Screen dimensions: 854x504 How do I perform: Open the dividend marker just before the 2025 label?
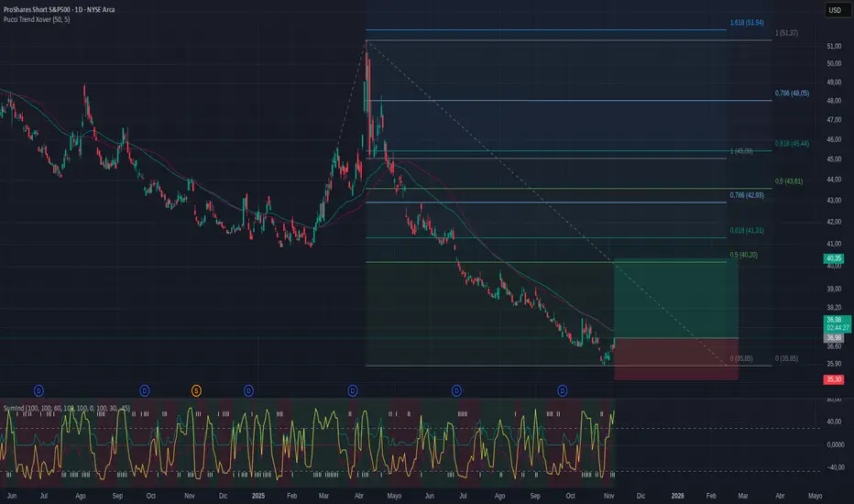pos(248,390)
